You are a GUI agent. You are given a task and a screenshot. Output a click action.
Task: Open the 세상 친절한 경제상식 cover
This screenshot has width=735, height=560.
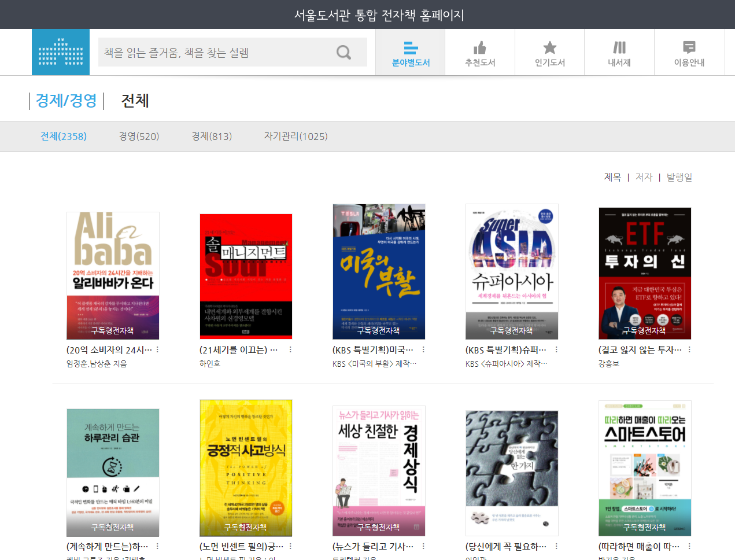(379, 471)
